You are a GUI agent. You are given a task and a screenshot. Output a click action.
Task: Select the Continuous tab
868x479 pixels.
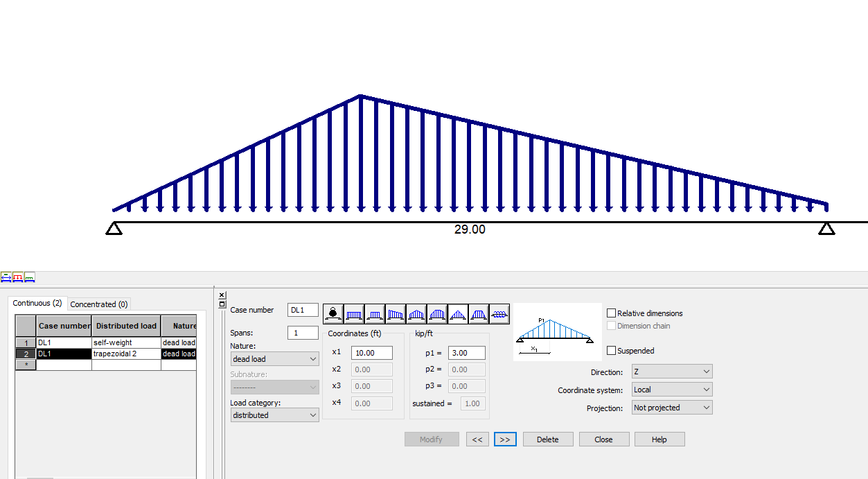coord(37,304)
